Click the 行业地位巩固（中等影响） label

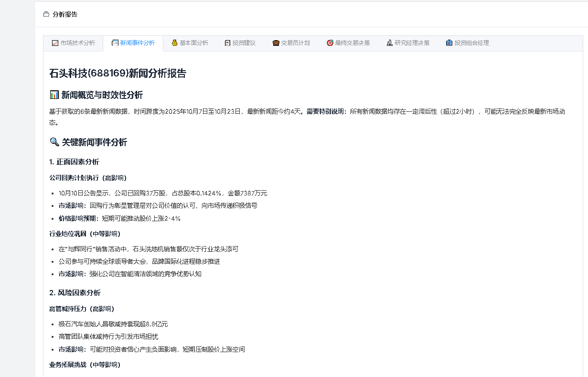pos(85,234)
